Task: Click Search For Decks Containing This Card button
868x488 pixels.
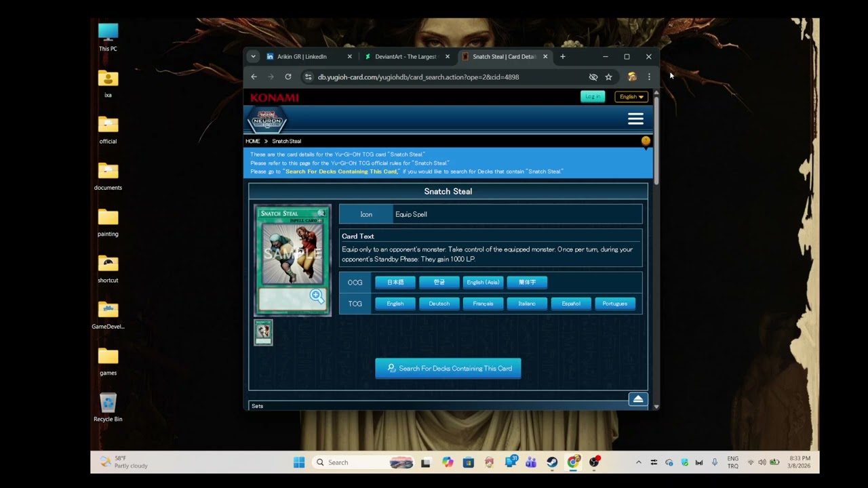Action: [448, 369]
